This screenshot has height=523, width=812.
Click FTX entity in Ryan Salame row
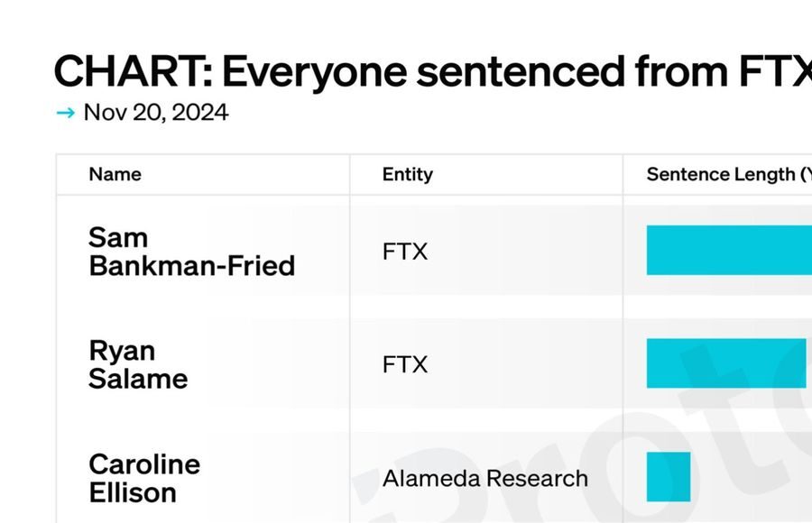coord(405,364)
